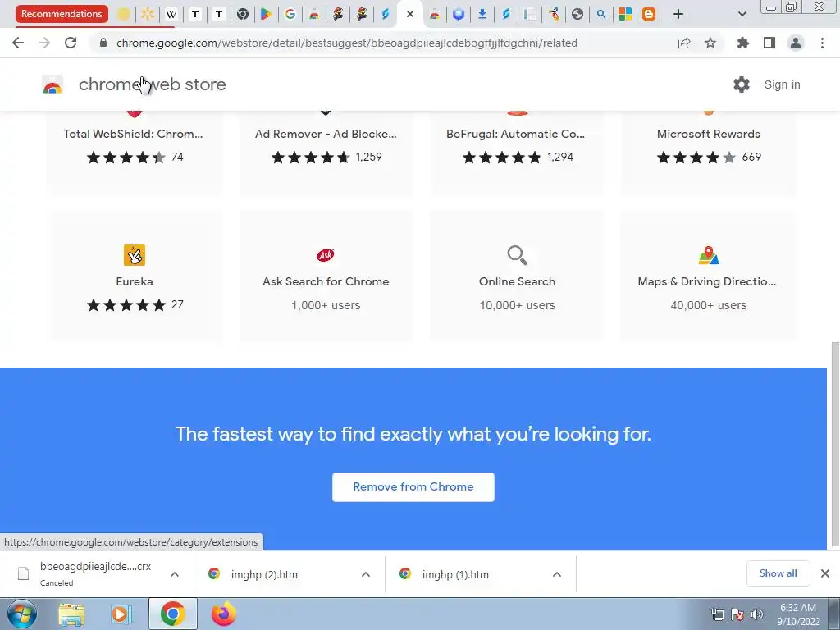The image size is (840, 630).
Task: Open the taskbar clock and date
Action: [x=798, y=614]
